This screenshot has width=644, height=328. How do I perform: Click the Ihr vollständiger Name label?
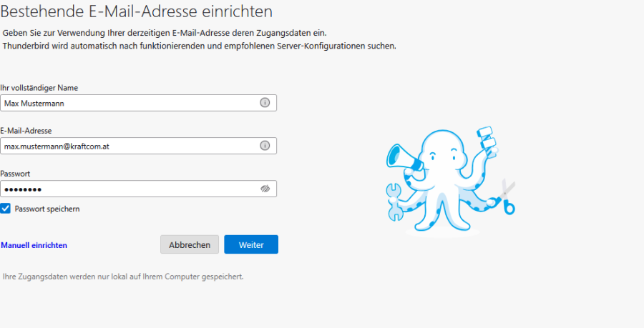tap(39, 88)
